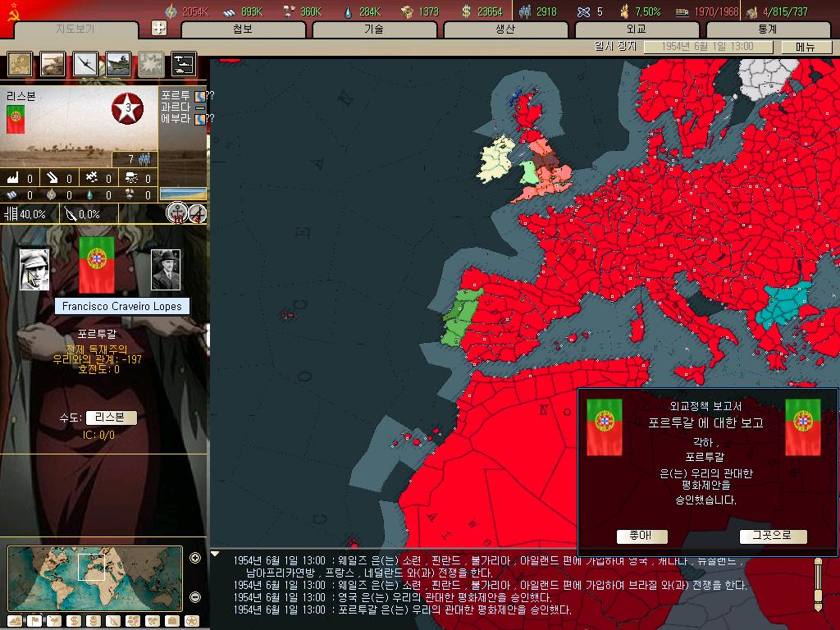Click the world minimap view

tap(95, 578)
